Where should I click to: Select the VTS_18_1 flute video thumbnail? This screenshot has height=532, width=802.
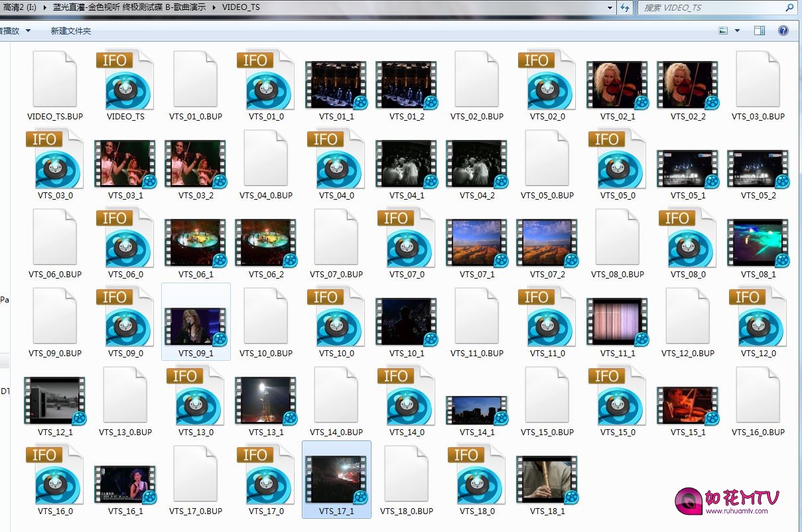547,478
